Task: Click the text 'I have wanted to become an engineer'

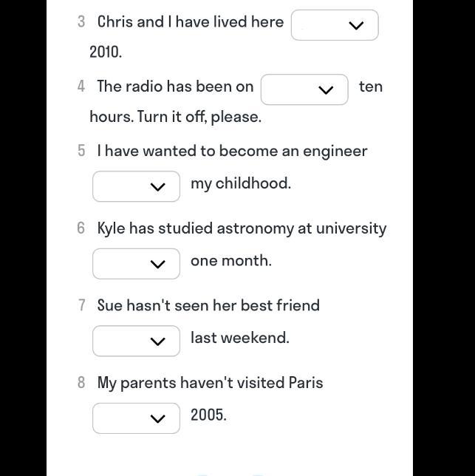Action: click(233, 151)
